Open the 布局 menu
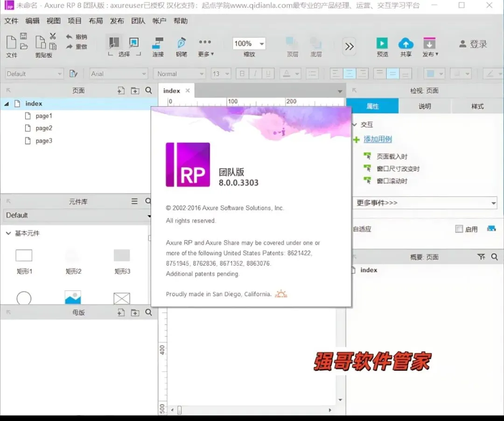Screen dimensions: 504x421 (x=96, y=21)
